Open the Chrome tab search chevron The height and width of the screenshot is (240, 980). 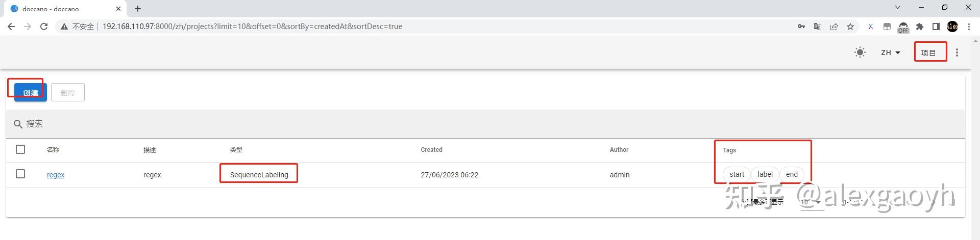click(898, 8)
